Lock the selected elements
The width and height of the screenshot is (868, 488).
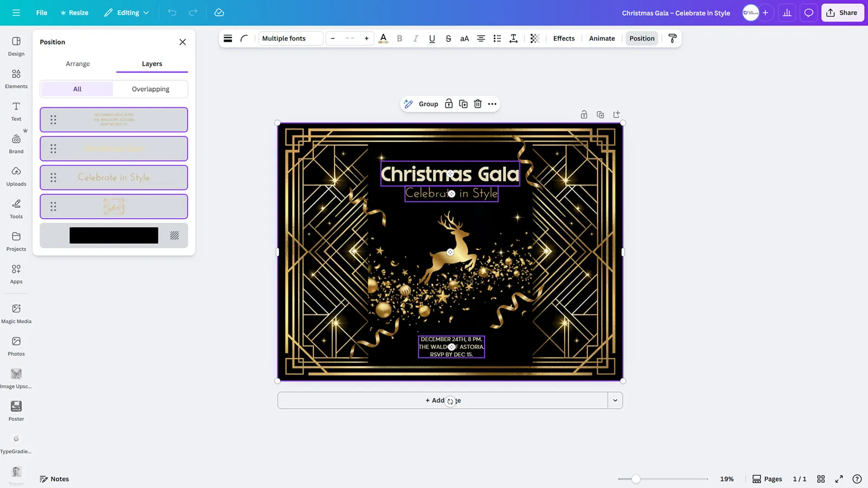point(449,104)
